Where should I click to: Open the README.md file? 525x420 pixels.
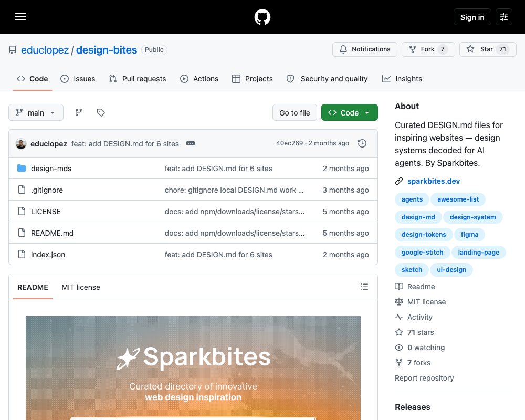[x=52, y=233]
